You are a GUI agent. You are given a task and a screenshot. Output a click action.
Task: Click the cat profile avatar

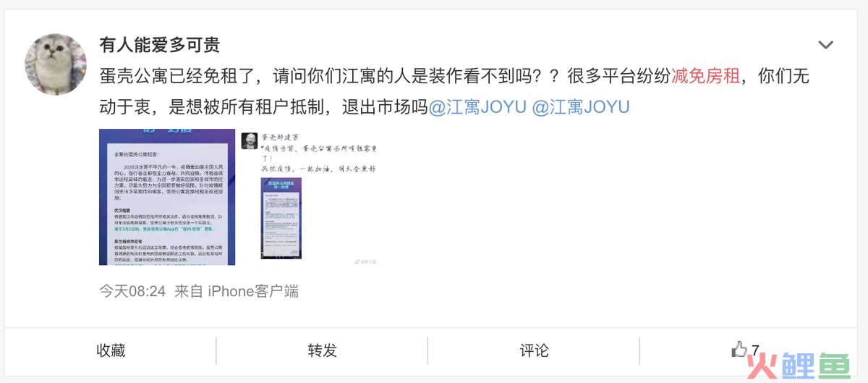[x=56, y=64]
